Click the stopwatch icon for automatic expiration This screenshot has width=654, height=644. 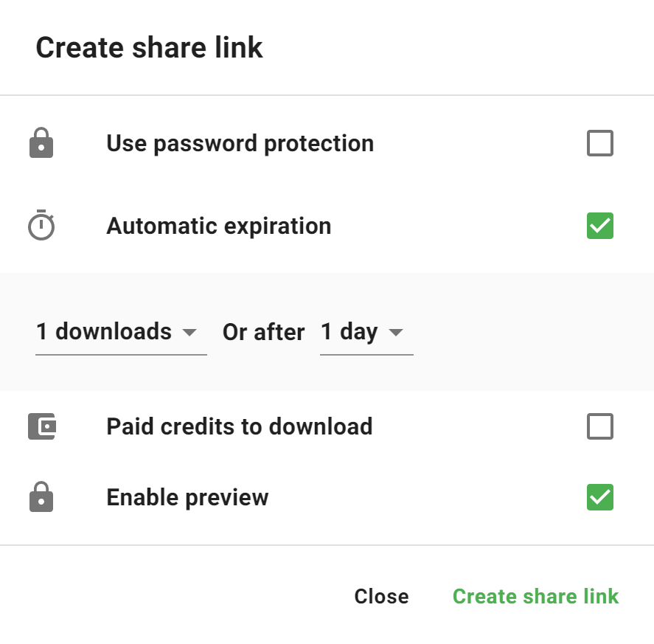41,226
